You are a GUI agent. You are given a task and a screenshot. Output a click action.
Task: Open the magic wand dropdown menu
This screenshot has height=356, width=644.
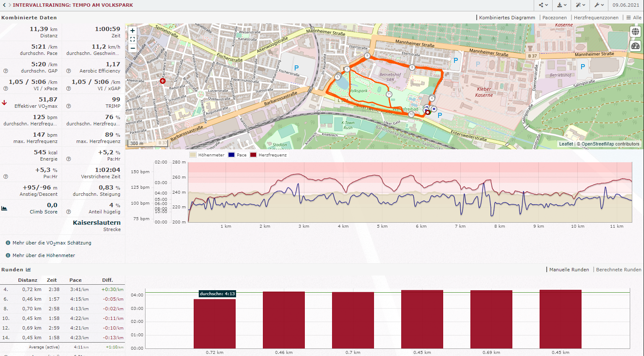[580, 5]
